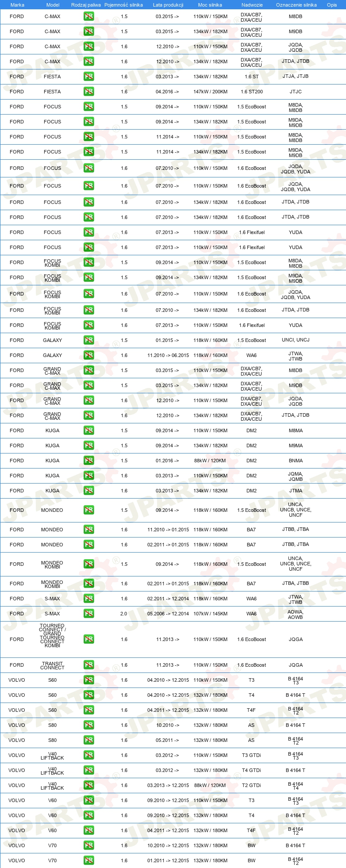Click the fuel icon in the GALAXY JTWA row
The height and width of the screenshot is (868, 346).
click(x=88, y=355)
